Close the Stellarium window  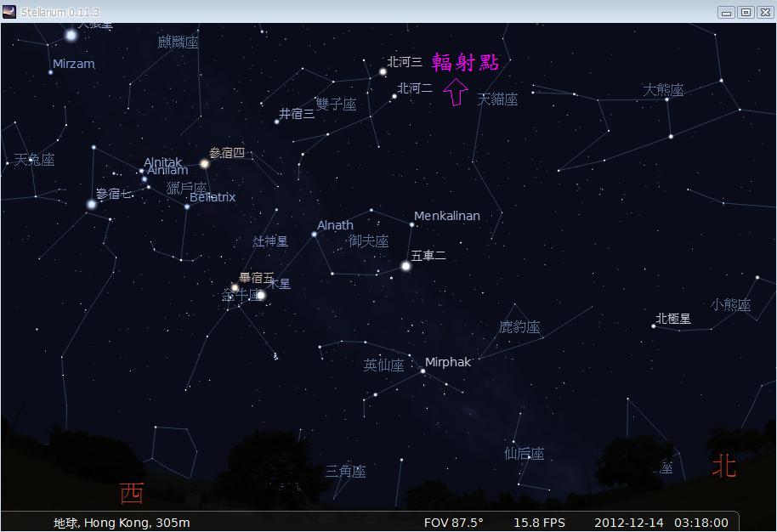pos(765,12)
